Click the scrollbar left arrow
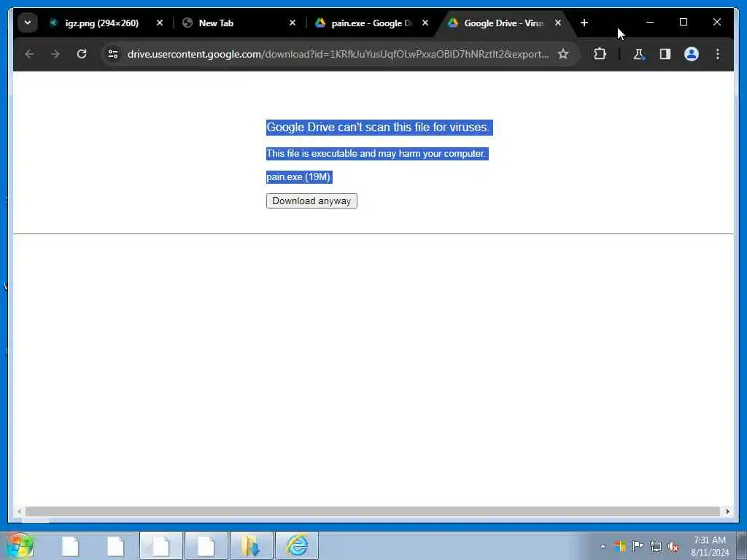This screenshot has width=747, height=560. (x=18, y=511)
